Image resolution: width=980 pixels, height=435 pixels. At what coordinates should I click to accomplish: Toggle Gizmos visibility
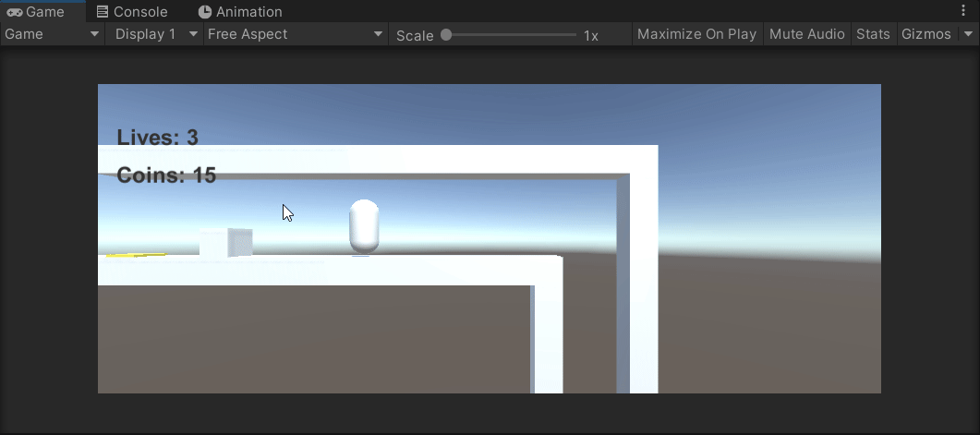click(926, 34)
